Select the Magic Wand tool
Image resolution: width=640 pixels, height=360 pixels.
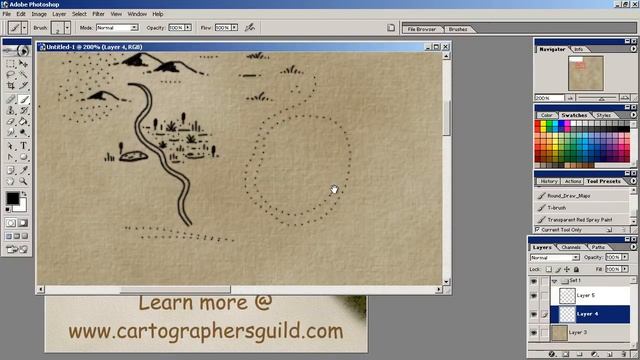[x=23, y=75]
